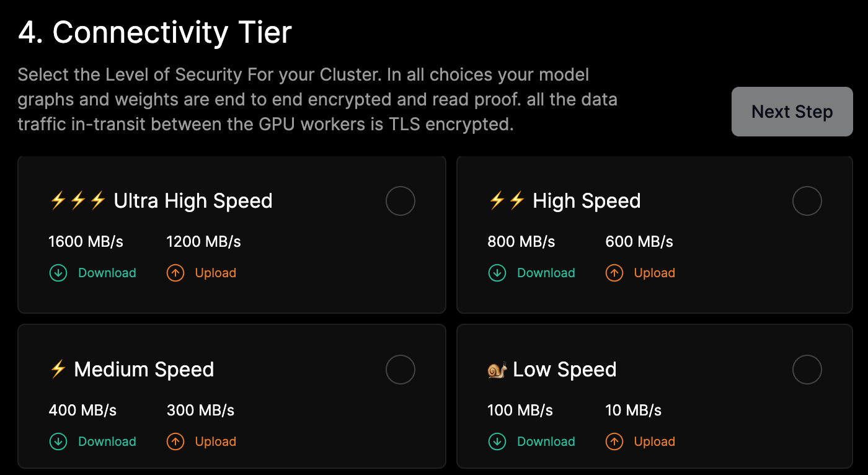Click the Low Speed upload arrow icon

[614, 442]
